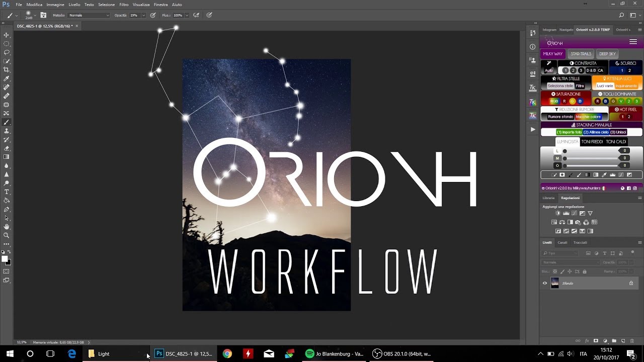Open the Filtro menu
Viewport: 644px width, 362px height.
tap(124, 5)
